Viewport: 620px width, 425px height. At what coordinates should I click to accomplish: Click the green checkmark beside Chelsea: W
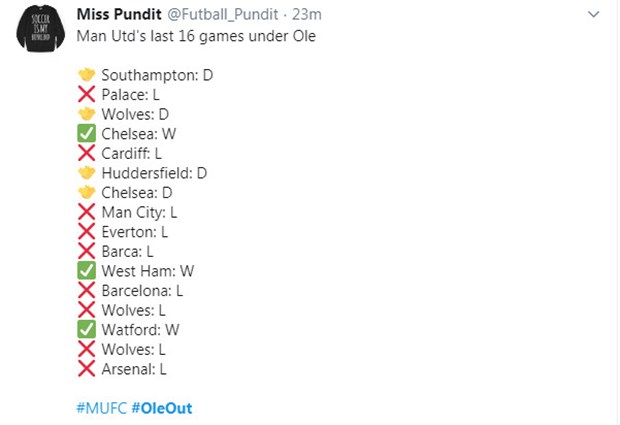87,134
